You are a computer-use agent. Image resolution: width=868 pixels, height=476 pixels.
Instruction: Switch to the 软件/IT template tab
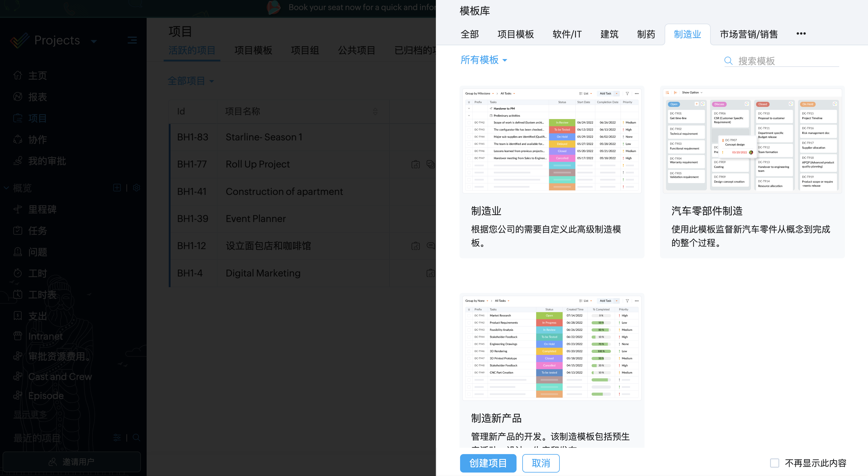(x=567, y=34)
